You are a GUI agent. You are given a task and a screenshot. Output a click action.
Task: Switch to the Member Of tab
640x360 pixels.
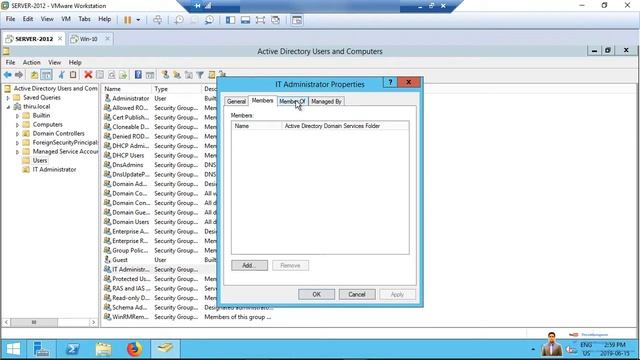pos(292,101)
